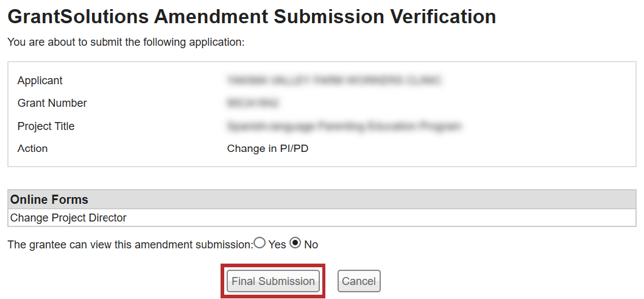Click the 'No' radio label text
This screenshot has height=299, width=644.
pos(311,245)
